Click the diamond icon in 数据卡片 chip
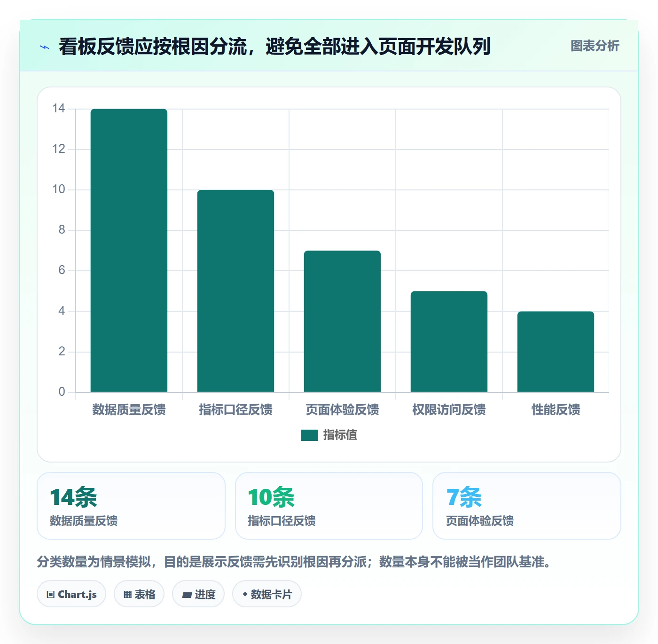The image size is (658, 644). (x=245, y=594)
